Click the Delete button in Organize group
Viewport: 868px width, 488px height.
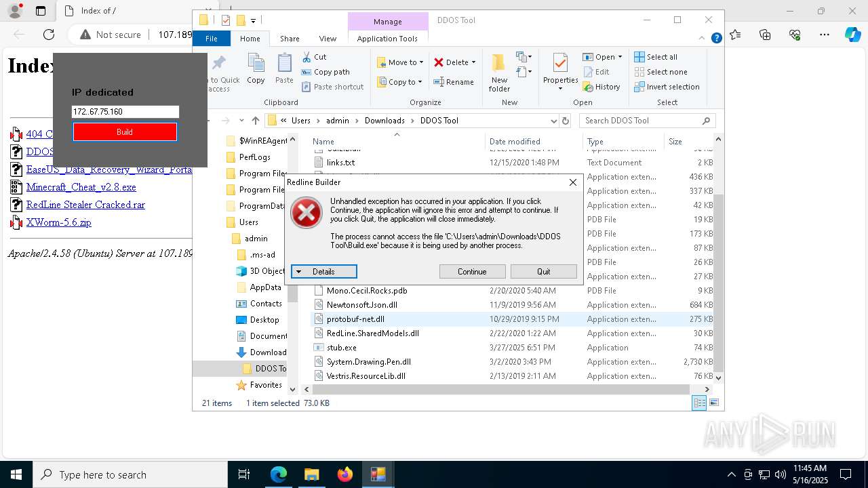coord(454,62)
